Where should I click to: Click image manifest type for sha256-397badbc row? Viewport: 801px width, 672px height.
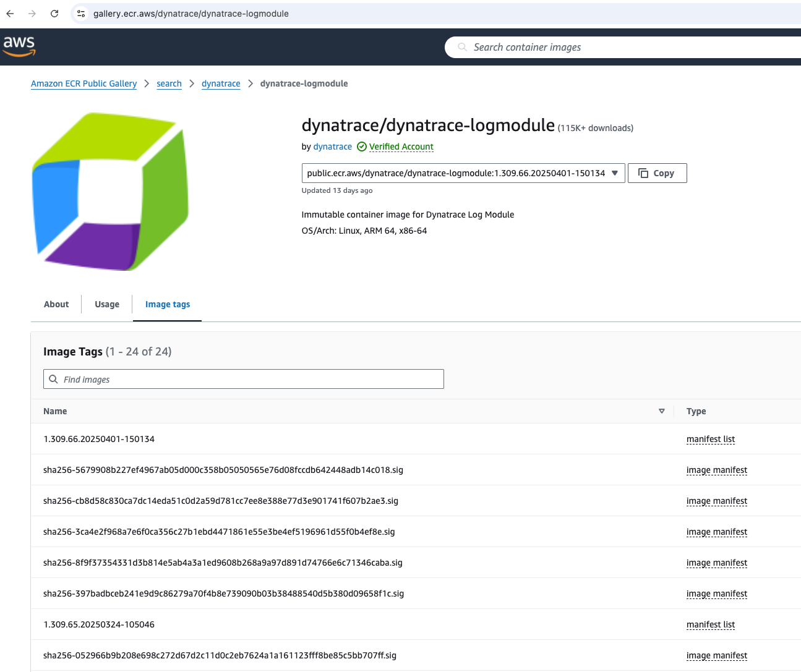pyautogui.click(x=717, y=593)
